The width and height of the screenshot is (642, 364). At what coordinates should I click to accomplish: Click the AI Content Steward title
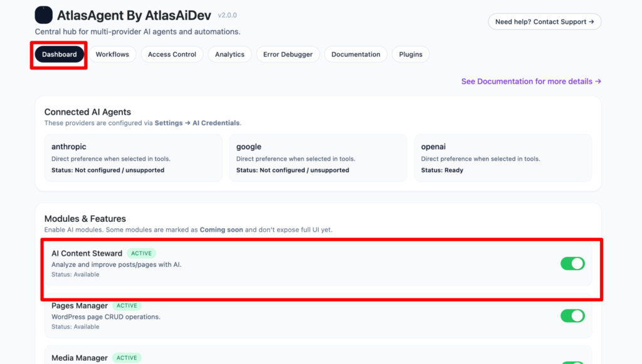pyautogui.click(x=87, y=253)
